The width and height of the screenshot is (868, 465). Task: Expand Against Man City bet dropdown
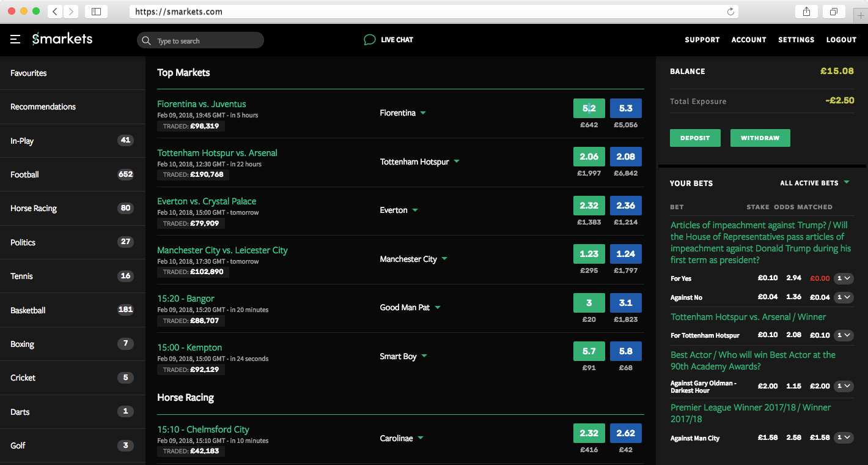[844, 438]
